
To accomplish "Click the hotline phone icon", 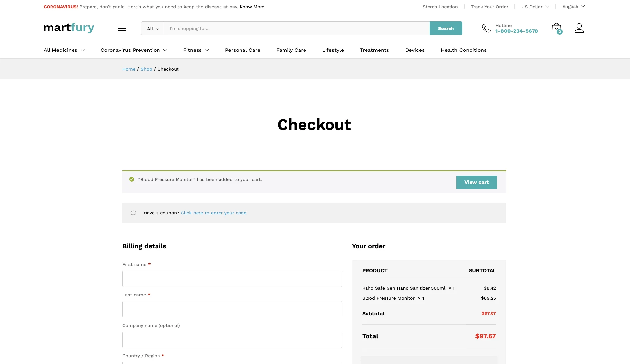I will 486,29.
